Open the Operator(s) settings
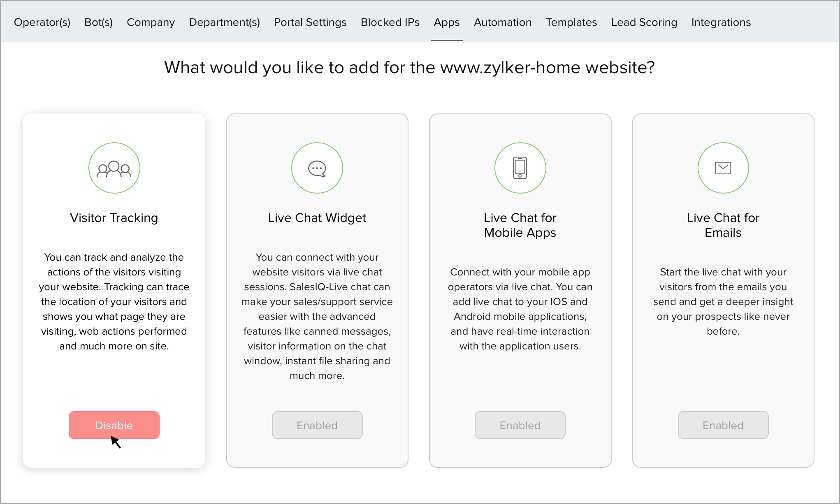 pyautogui.click(x=42, y=22)
